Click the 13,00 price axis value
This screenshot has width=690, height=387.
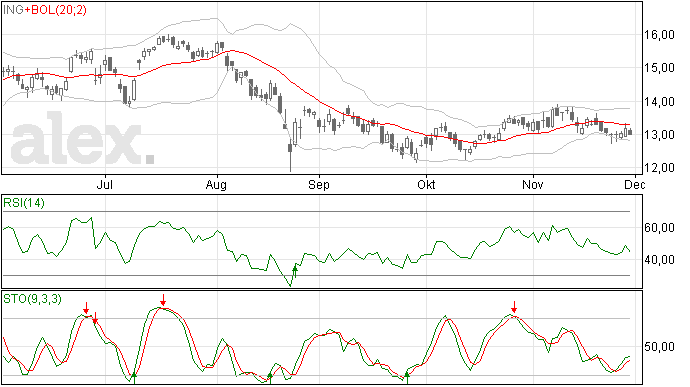(x=660, y=135)
